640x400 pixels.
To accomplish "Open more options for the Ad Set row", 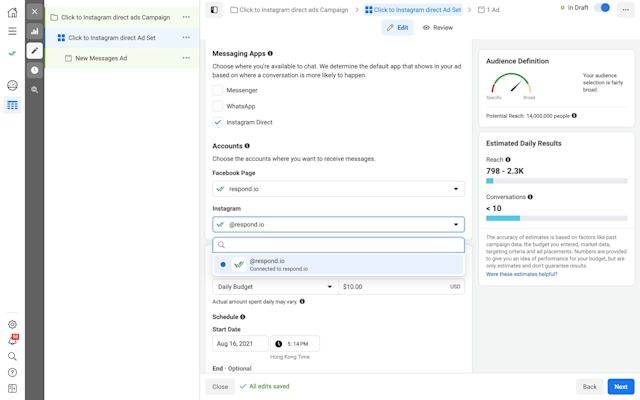I will click(186, 38).
